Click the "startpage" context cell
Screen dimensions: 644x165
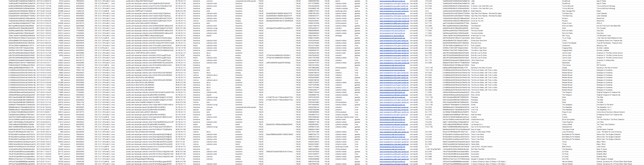pos(339,35)
